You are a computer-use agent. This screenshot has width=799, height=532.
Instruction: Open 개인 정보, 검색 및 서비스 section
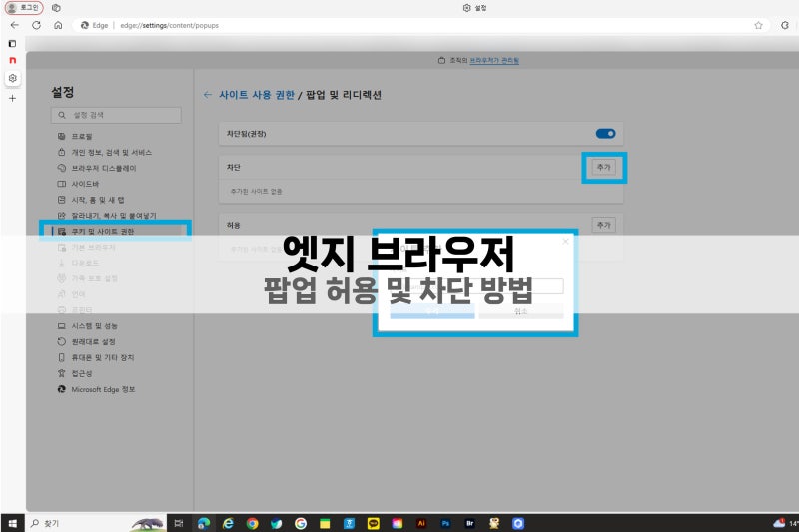111,153
